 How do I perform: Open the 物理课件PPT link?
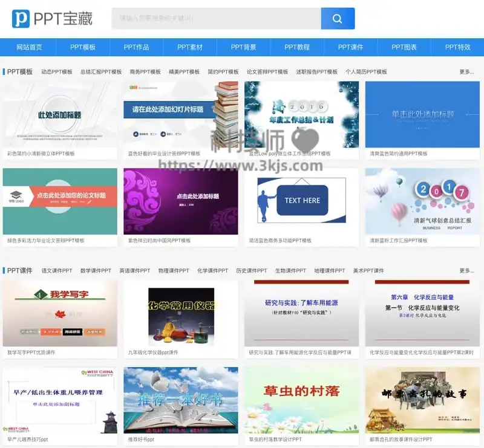tap(174, 271)
